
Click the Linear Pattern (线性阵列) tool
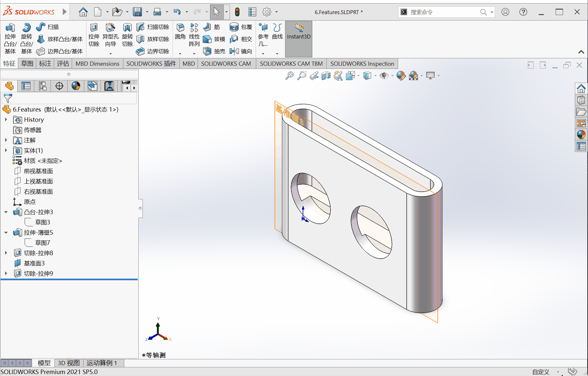(x=194, y=35)
